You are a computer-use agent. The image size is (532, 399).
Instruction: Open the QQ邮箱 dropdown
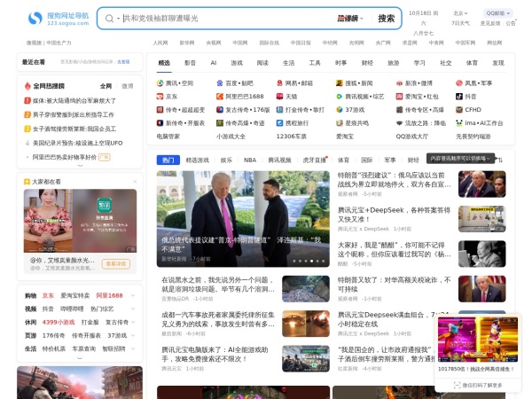click(497, 13)
